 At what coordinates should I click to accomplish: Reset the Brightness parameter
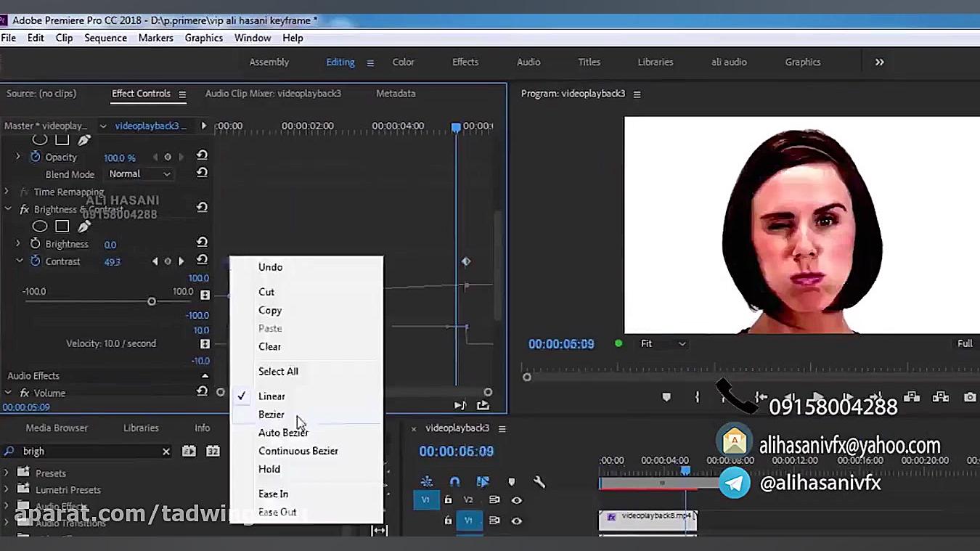(x=202, y=242)
